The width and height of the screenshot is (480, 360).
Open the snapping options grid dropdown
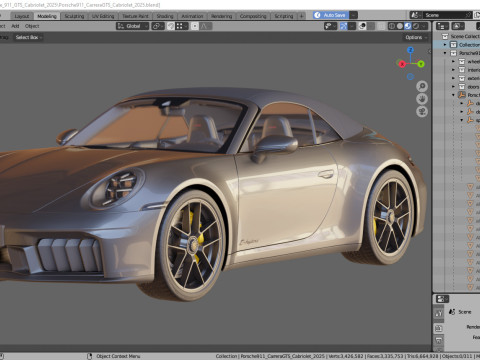click(x=182, y=26)
